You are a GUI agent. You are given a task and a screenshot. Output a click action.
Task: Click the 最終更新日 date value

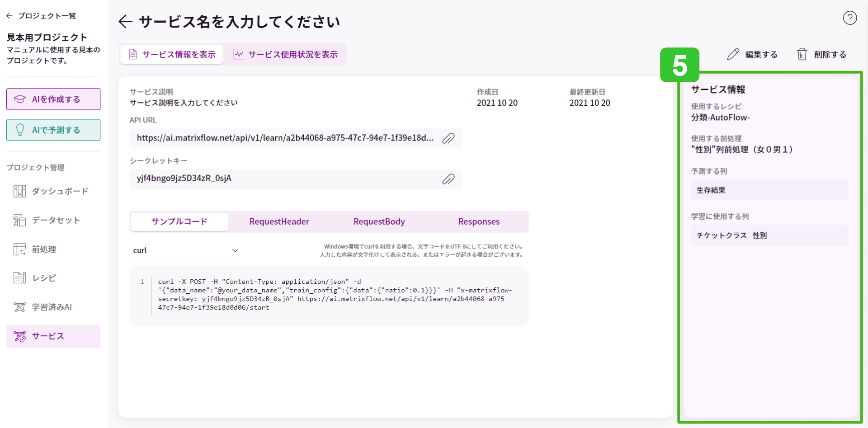tap(590, 103)
